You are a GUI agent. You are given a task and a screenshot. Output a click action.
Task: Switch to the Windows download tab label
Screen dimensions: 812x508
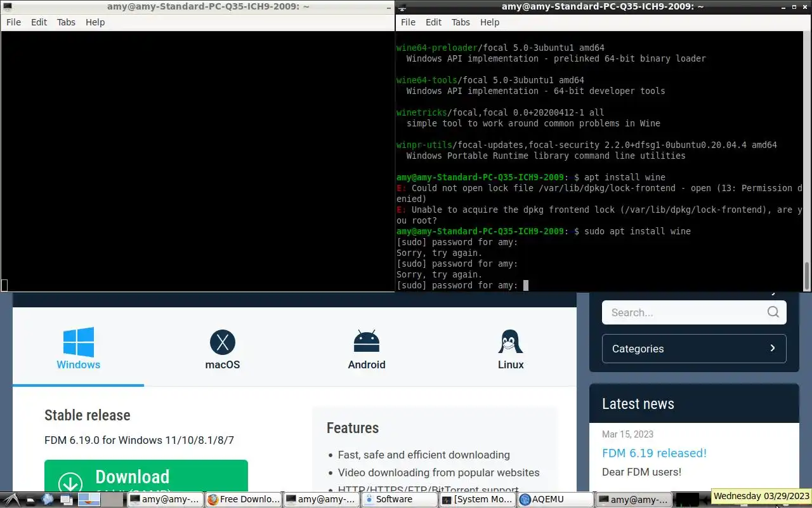(79, 364)
